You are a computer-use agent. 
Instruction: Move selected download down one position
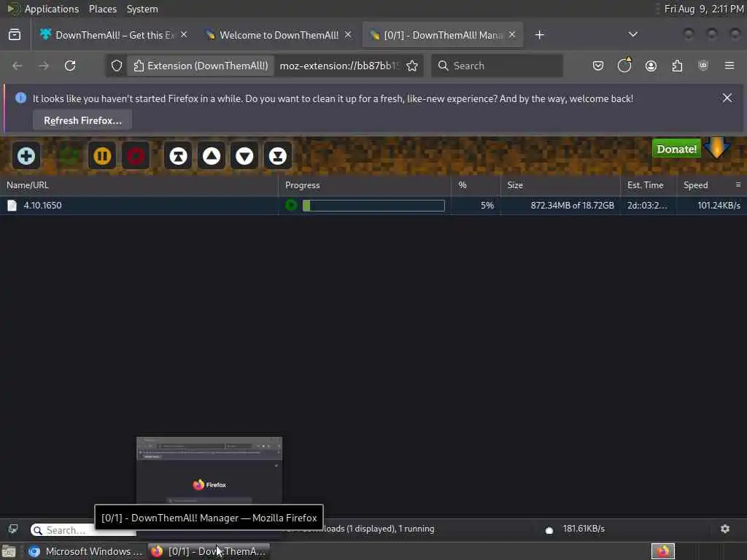pos(244,156)
